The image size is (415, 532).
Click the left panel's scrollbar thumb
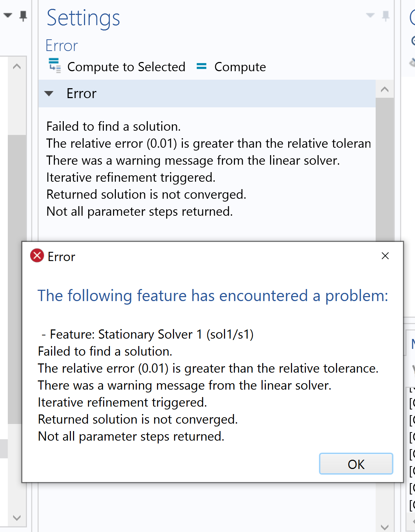(x=17, y=276)
